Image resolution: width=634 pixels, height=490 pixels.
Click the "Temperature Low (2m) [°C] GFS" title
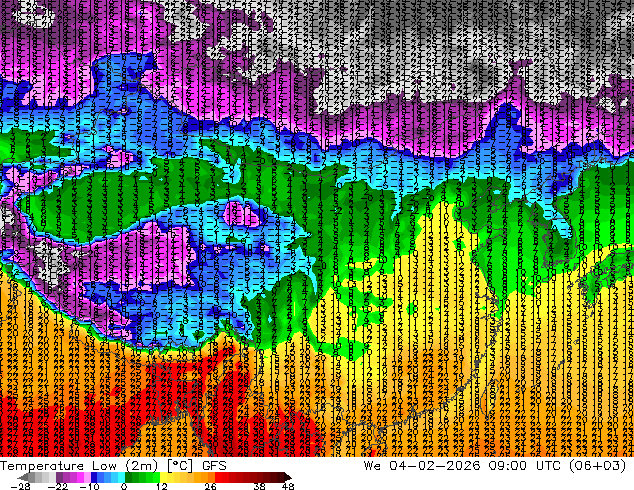[113, 466]
